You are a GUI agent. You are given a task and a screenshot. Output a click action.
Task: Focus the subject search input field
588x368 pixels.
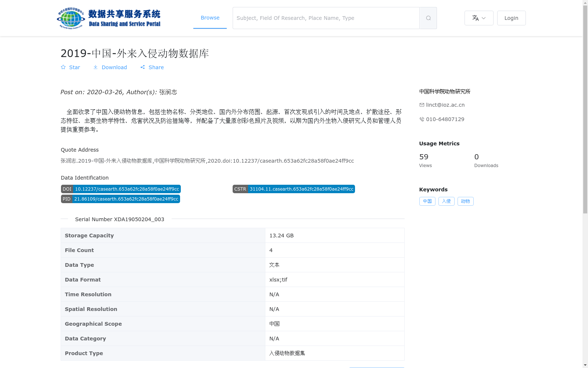(x=326, y=18)
